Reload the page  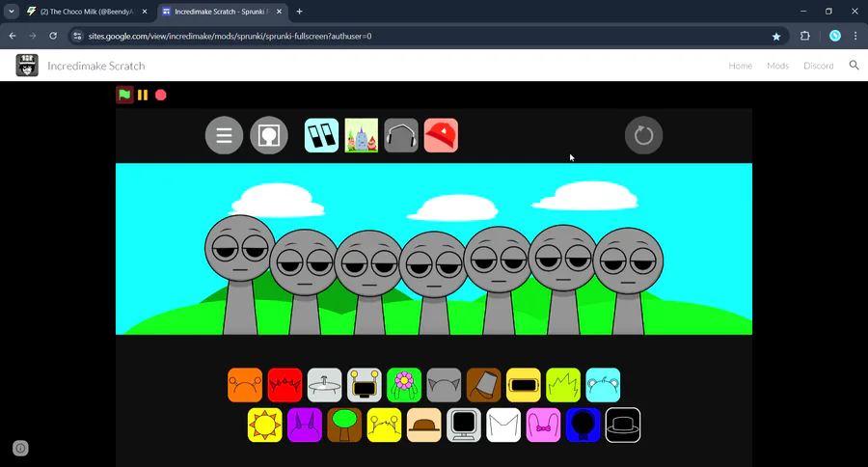[x=53, y=36]
